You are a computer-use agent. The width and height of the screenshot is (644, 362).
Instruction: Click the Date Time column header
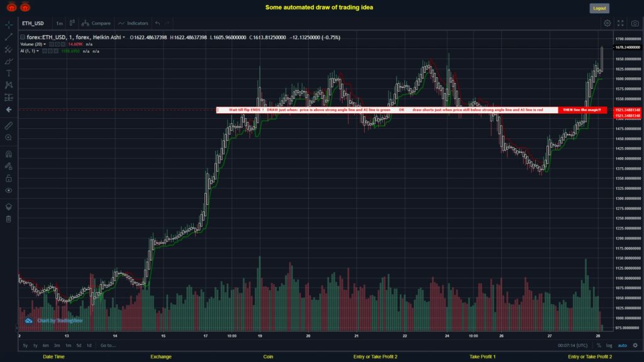click(x=54, y=357)
